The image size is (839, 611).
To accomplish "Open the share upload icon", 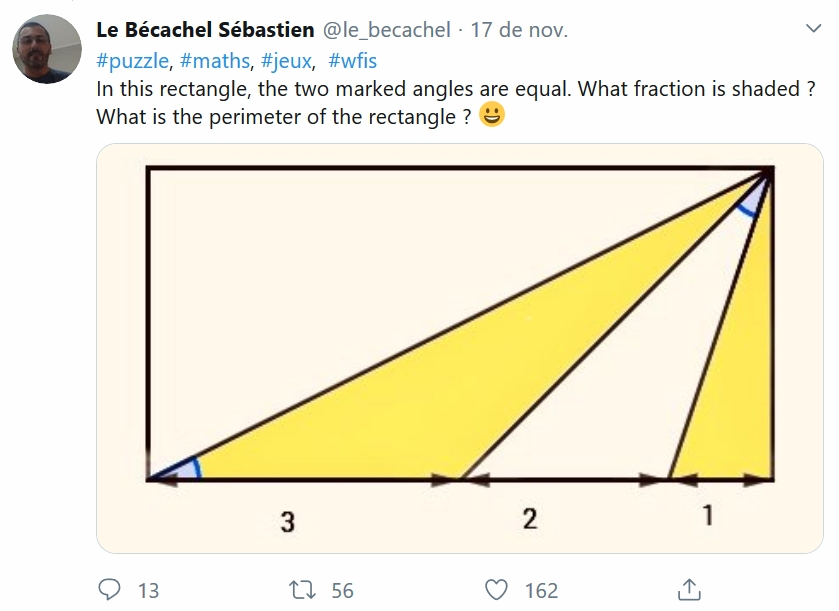I will coord(689,590).
